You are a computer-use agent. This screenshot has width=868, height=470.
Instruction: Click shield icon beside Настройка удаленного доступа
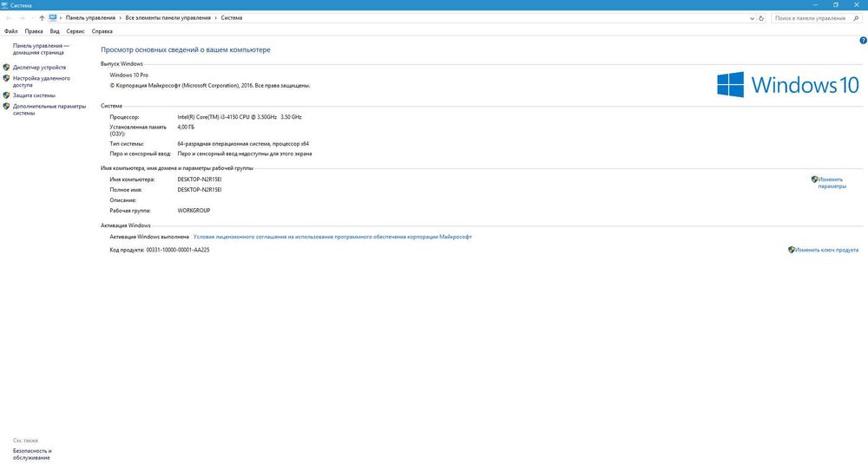click(x=6, y=78)
